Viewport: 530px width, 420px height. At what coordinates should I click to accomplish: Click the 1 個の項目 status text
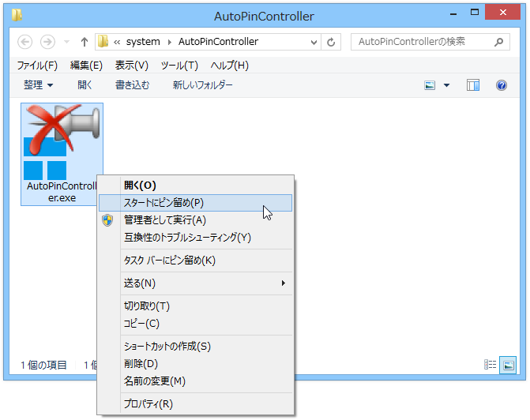43,366
